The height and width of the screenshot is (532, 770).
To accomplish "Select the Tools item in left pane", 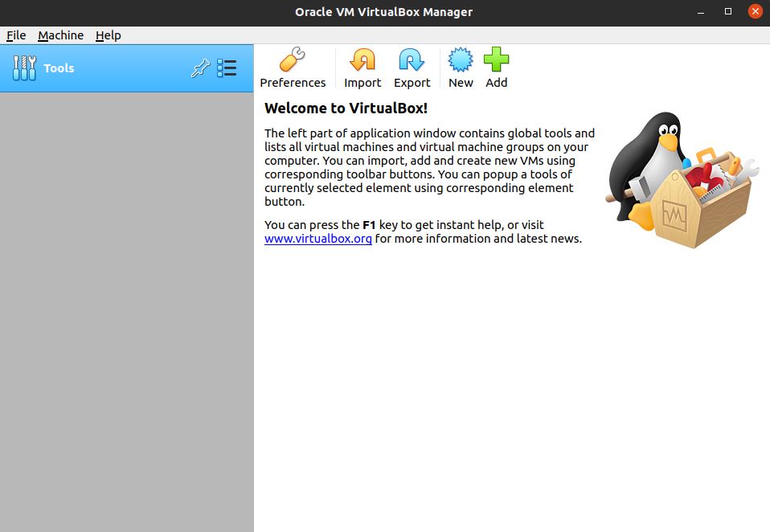I will [x=127, y=68].
